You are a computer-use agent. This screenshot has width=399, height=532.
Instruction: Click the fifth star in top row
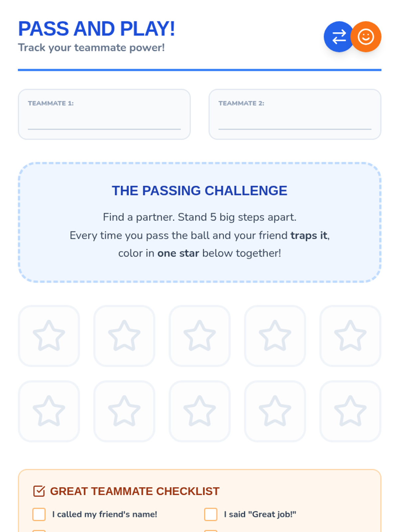(350, 336)
